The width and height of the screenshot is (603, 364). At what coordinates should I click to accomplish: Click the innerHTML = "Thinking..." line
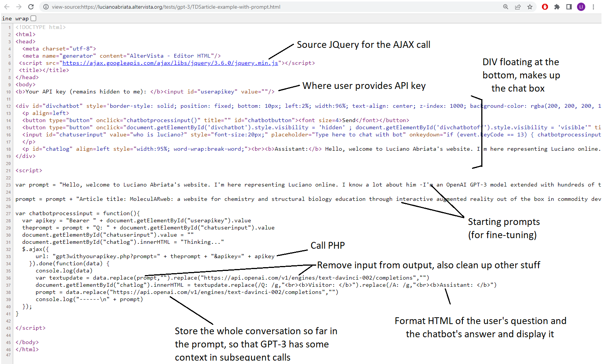pyautogui.click(x=123, y=242)
